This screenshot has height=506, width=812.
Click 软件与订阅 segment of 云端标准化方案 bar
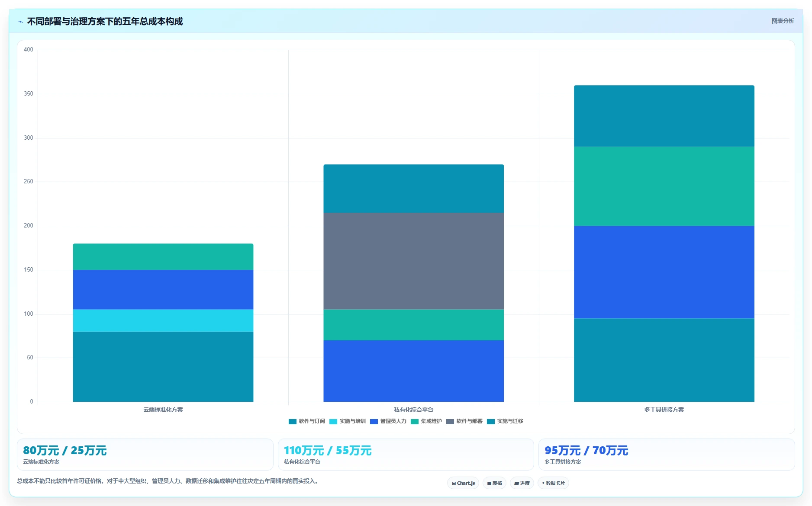pos(163,367)
